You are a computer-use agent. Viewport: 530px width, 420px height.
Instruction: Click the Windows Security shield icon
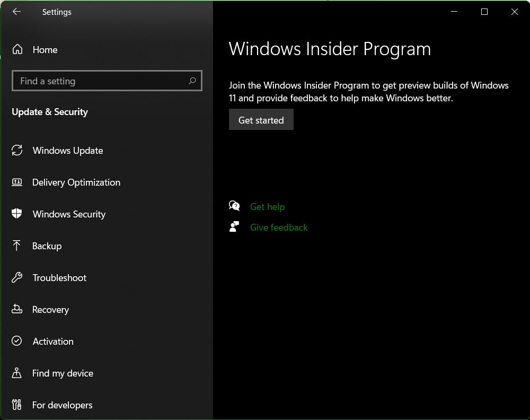point(16,214)
